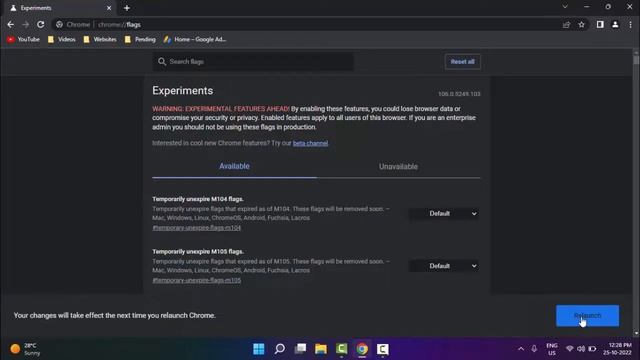Click the site info icon beside Chrome label

[x=60, y=24]
